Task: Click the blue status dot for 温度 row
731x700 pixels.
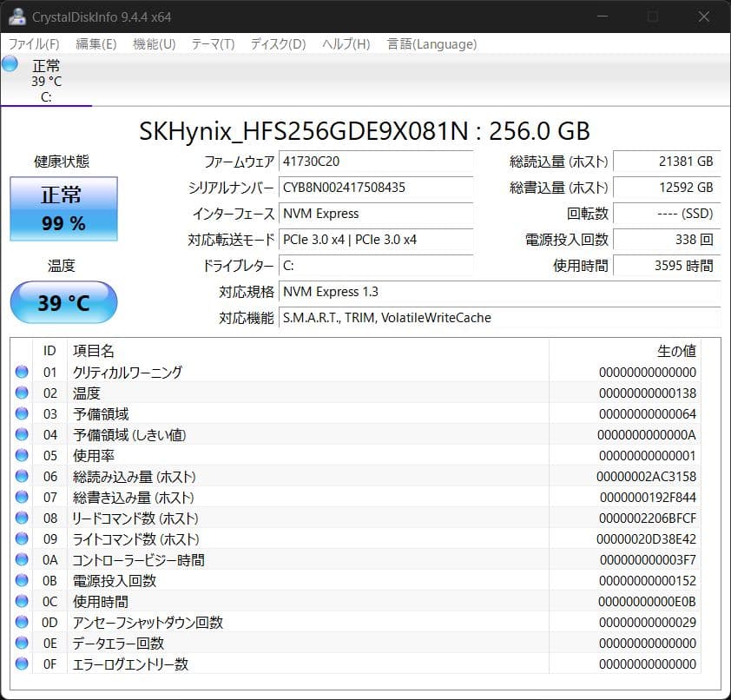Action: 22,393
